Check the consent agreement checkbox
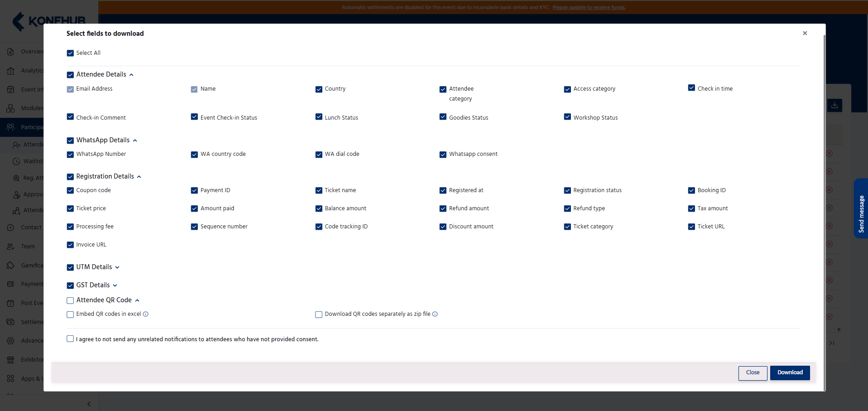Screen dimensions: 868x411 tap(70, 339)
